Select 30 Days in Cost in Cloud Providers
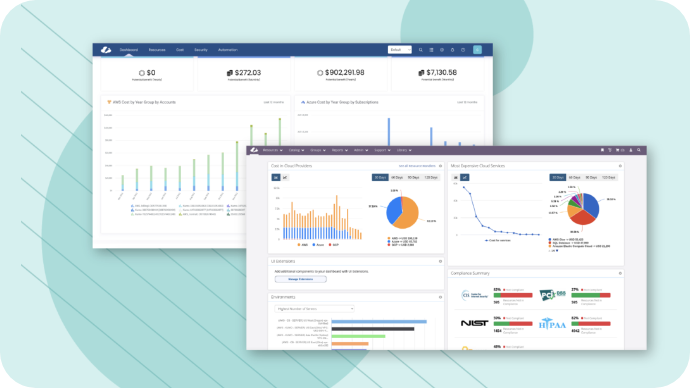Image resolution: width=690 pixels, height=388 pixels. (380, 177)
